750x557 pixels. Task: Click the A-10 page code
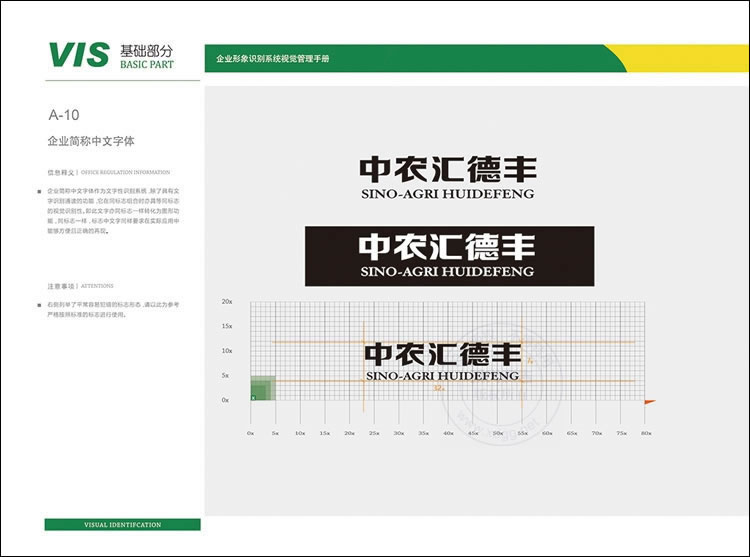(x=64, y=114)
